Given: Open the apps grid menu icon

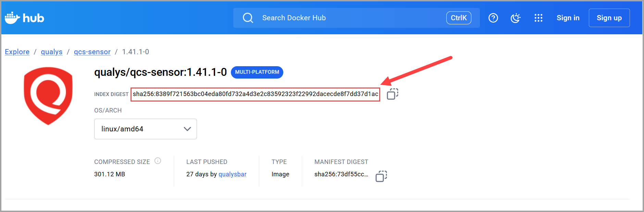Looking at the screenshot, I should [538, 18].
